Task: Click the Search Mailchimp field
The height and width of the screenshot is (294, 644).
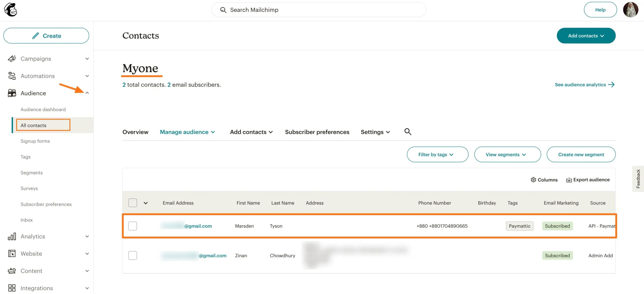Action: click(318, 10)
